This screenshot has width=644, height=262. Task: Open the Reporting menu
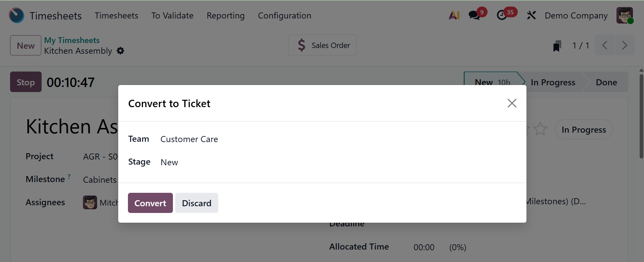pos(226,16)
